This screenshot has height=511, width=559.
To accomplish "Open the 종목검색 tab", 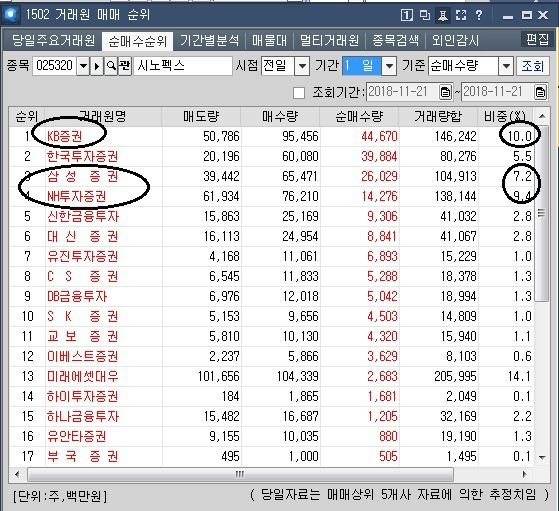I will [x=395, y=41].
